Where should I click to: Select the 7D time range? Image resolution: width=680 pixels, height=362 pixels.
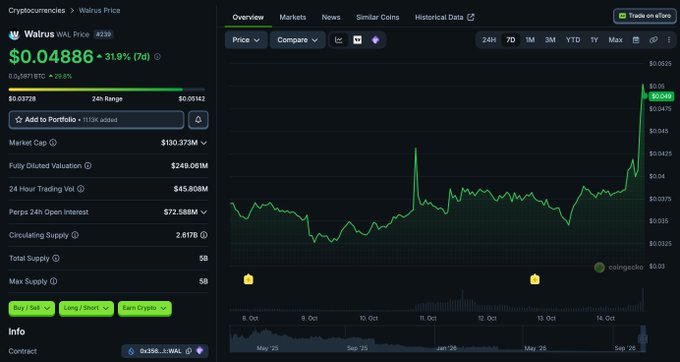(511, 40)
